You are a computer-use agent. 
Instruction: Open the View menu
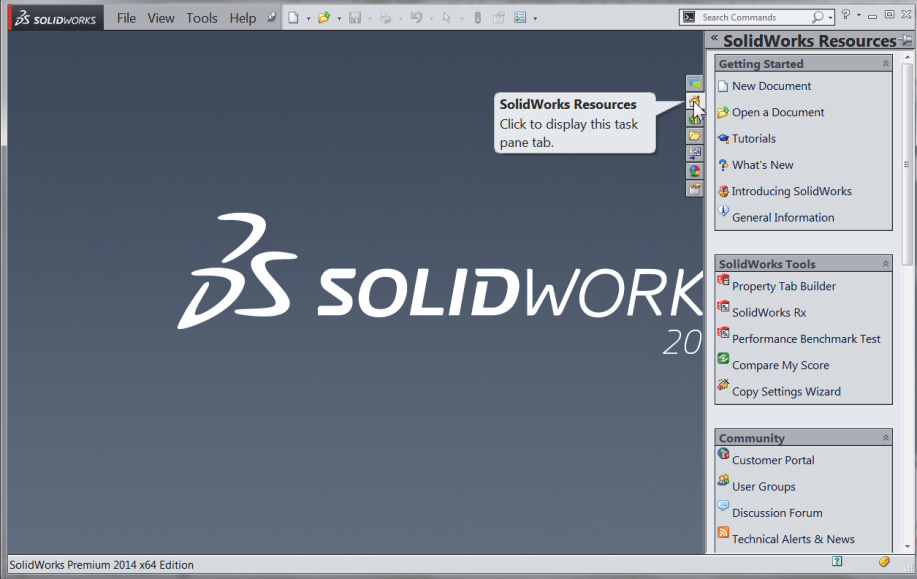point(160,17)
